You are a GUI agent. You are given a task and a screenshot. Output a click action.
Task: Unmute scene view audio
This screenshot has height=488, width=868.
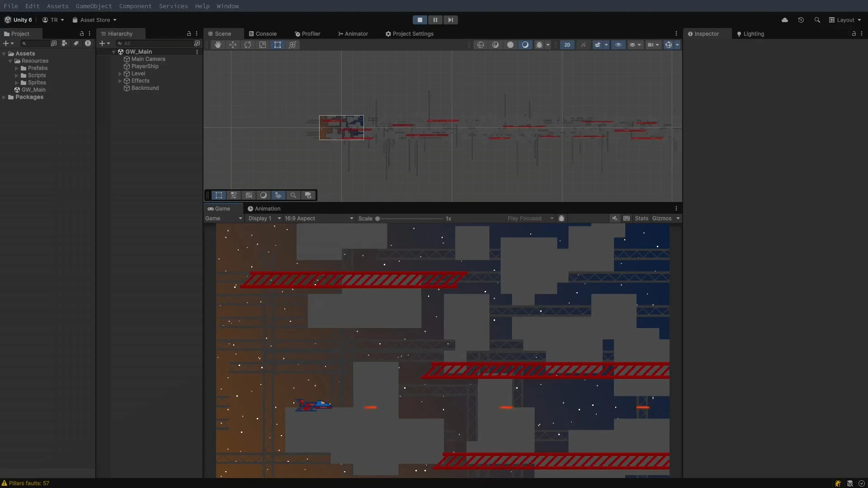pyautogui.click(x=584, y=45)
